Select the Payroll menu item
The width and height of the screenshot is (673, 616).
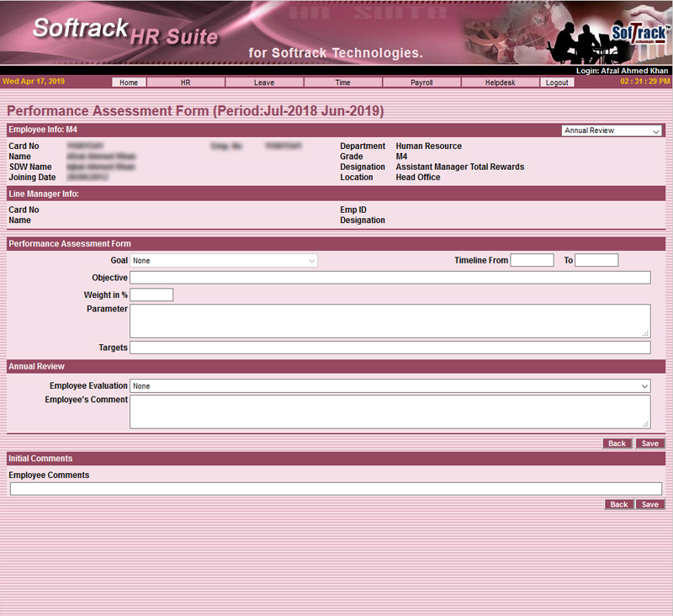(421, 82)
